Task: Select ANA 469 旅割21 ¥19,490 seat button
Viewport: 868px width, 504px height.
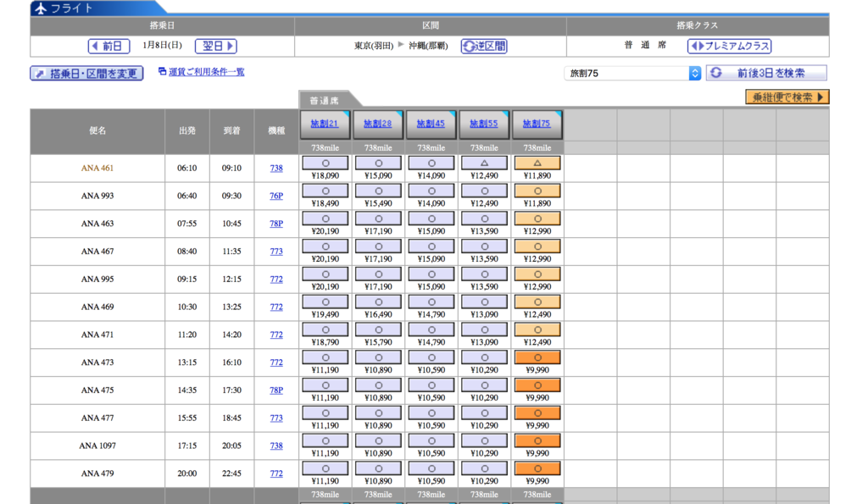Action: [325, 302]
